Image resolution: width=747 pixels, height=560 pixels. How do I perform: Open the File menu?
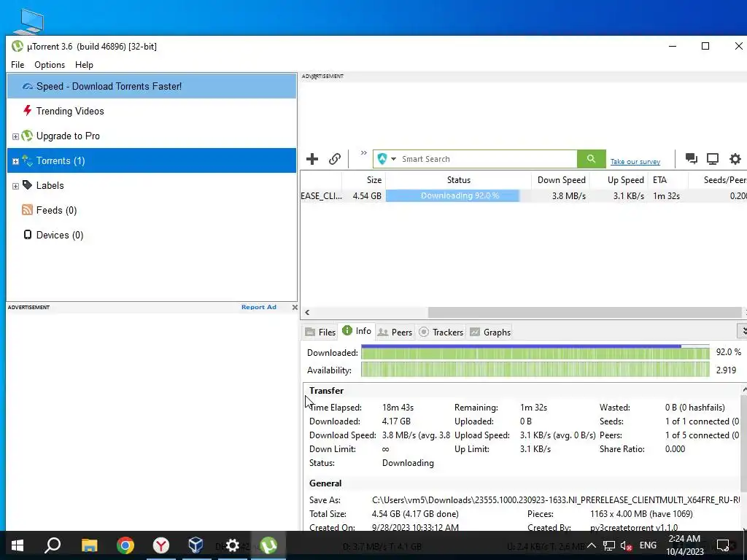click(18, 65)
